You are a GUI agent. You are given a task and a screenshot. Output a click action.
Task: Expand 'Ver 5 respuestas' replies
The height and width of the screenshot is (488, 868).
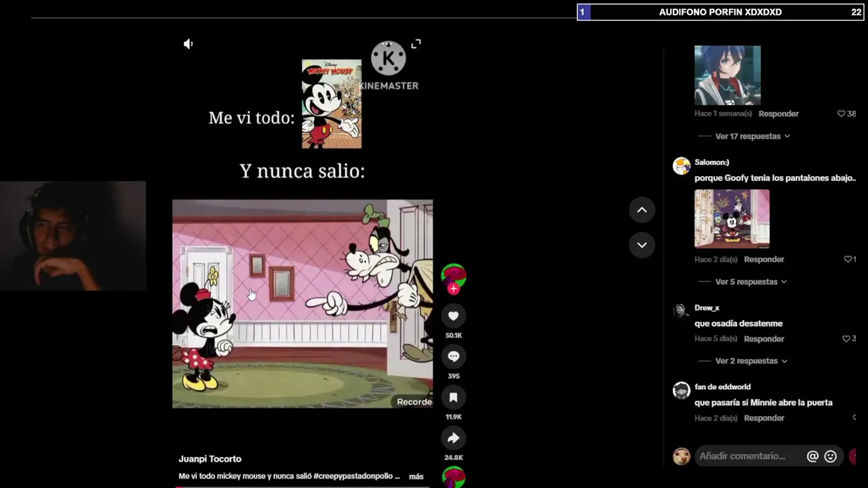[751, 282]
